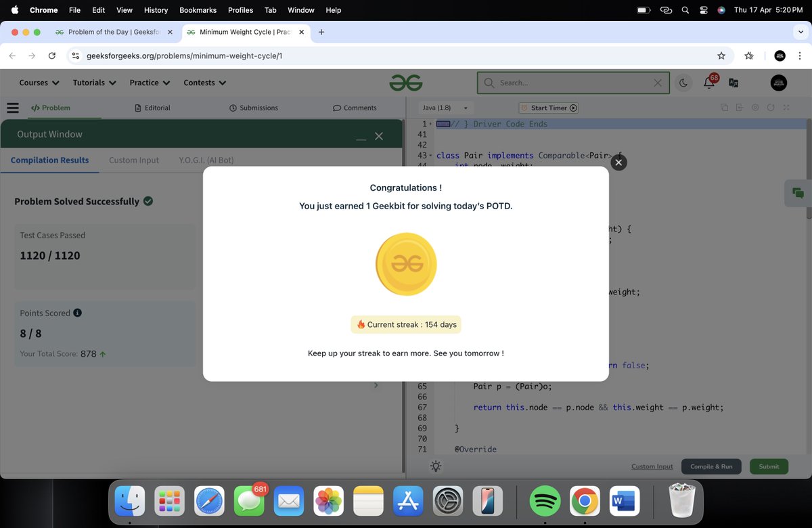Bookmark this page with the star icon
This screenshot has height=528, width=812.
pos(721,56)
